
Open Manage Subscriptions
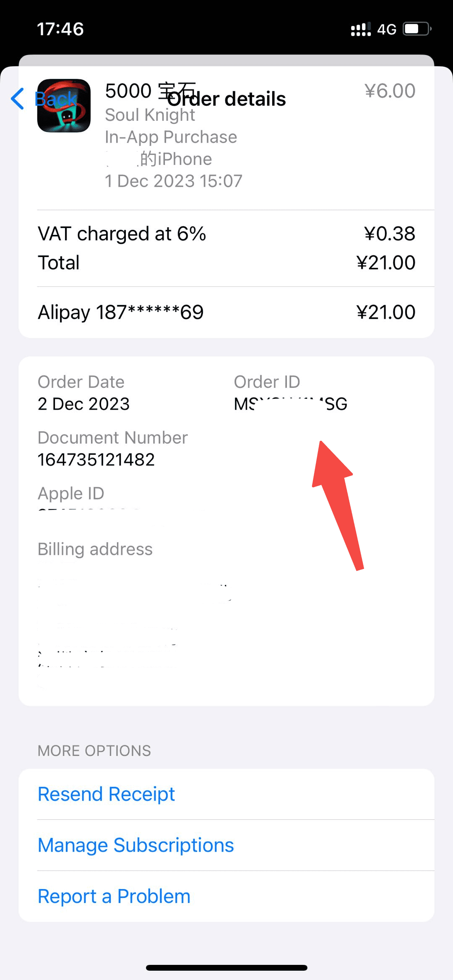135,845
